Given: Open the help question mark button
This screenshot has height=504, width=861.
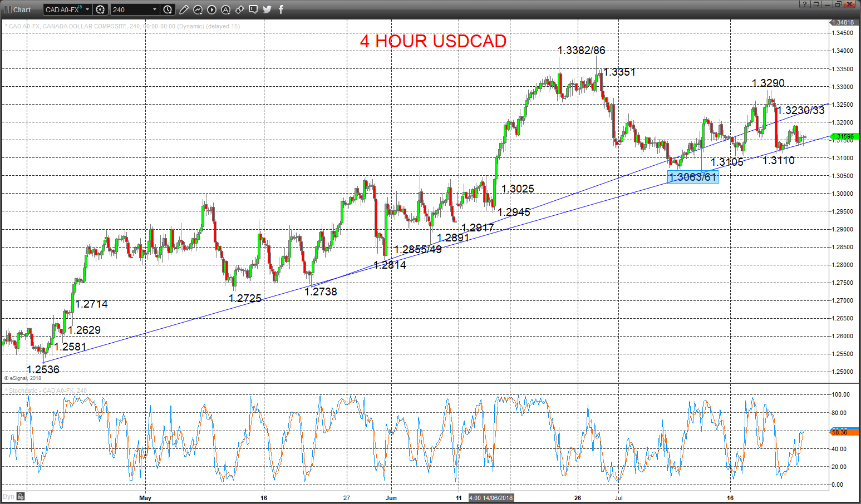Looking at the screenshot, I should tap(805, 4).
